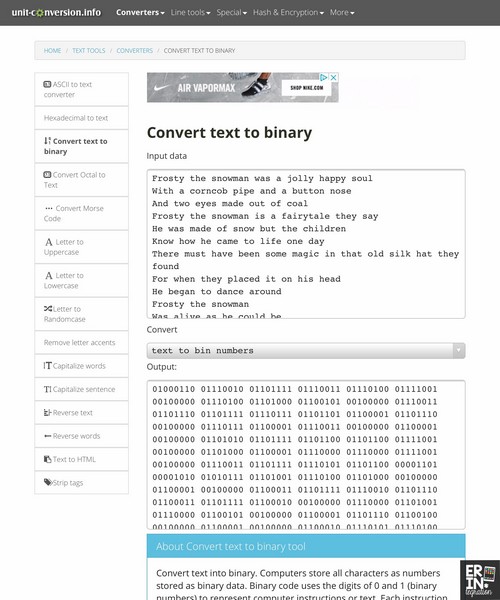
Task: Expand the Converters menu
Action: tap(140, 12)
